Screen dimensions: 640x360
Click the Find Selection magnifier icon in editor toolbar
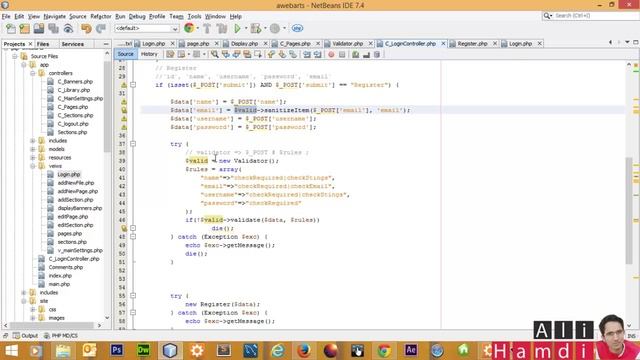click(x=214, y=54)
